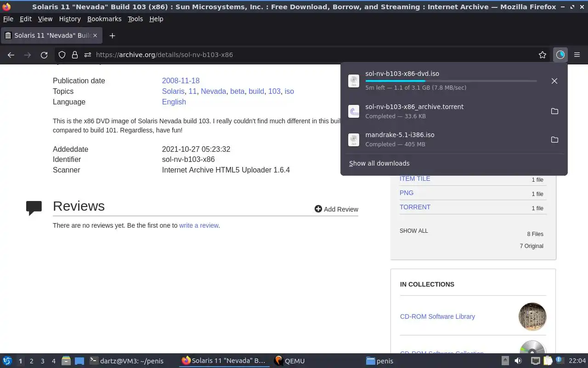588x368 pixels.
Task: Click the mandrake ISO file icon
Action: click(x=354, y=139)
